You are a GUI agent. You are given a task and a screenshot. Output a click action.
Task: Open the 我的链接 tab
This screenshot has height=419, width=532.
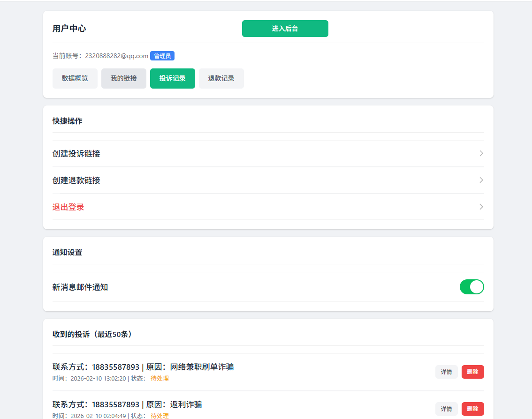point(124,78)
